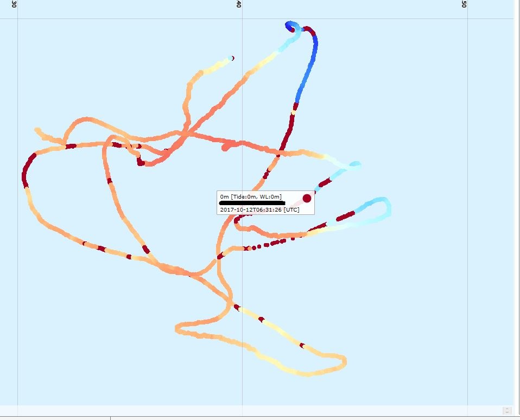Screen dimensions: 520x420
Task: Click the large dark red dot in tooltip
Action: point(307,198)
